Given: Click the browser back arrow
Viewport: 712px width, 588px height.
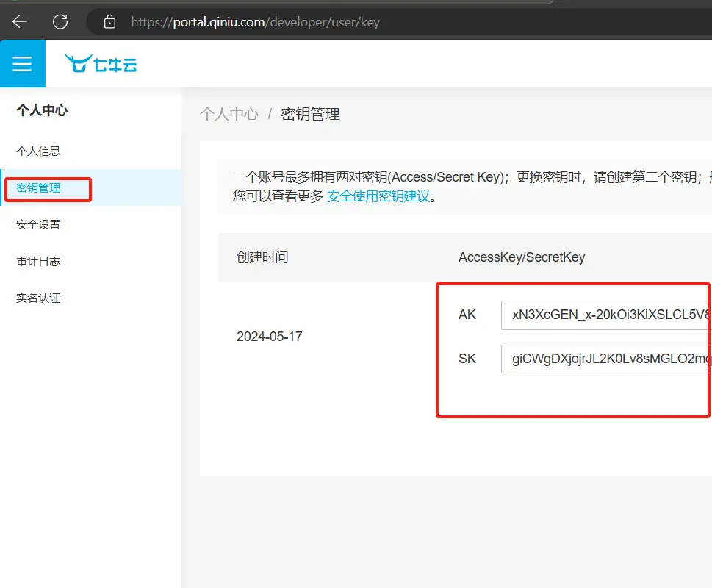Looking at the screenshot, I should pyautogui.click(x=20, y=21).
